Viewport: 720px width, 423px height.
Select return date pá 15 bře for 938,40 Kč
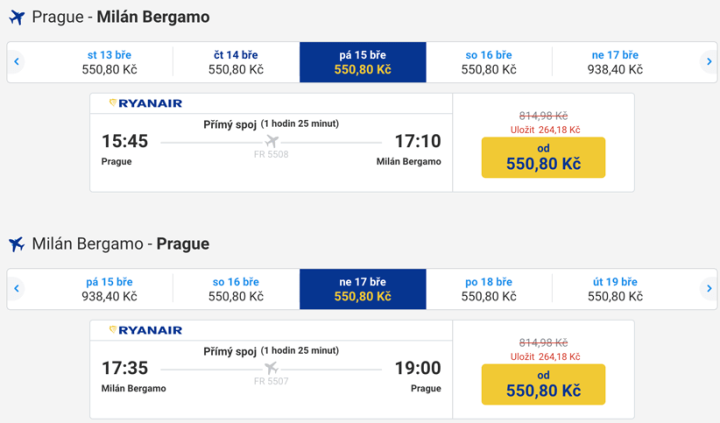[x=110, y=289]
